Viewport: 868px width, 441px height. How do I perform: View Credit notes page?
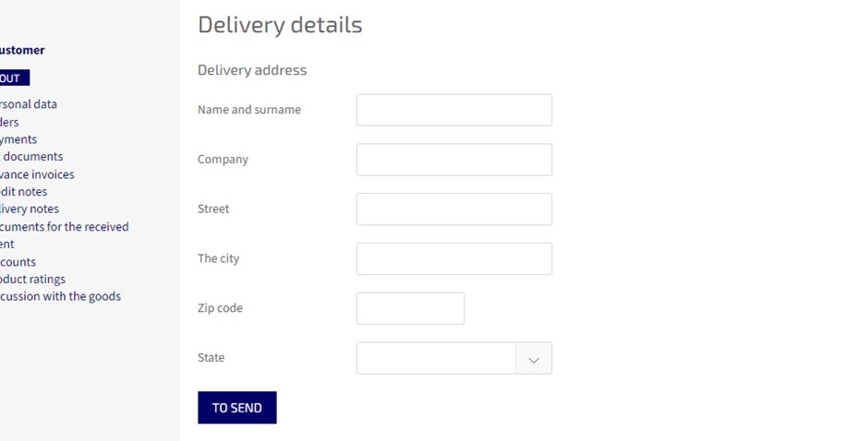(23, 192)
